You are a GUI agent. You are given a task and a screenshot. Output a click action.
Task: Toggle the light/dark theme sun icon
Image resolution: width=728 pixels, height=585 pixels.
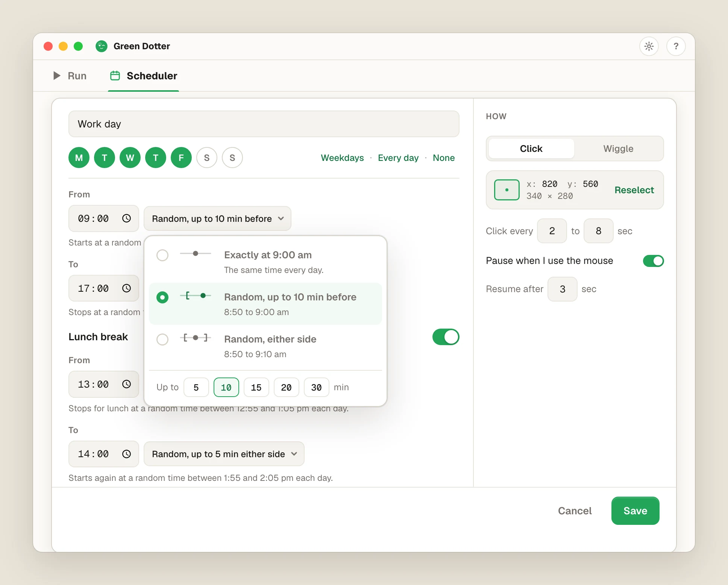(x=649, y=46)
